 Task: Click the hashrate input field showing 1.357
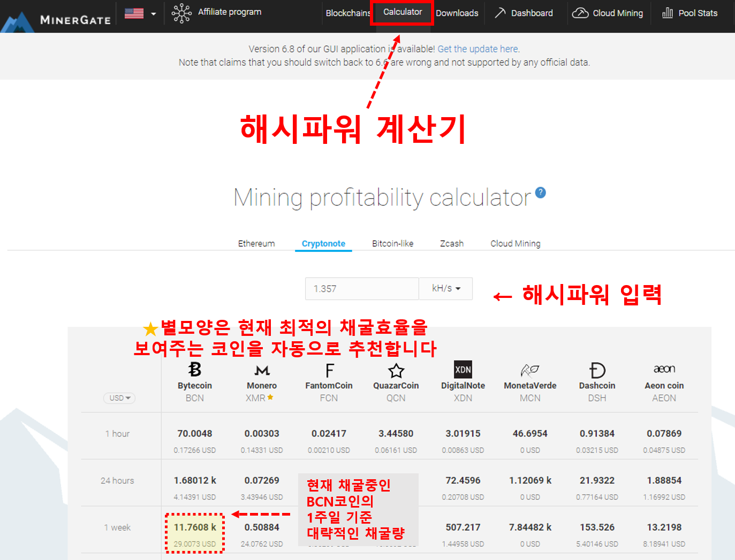(362, 289)
